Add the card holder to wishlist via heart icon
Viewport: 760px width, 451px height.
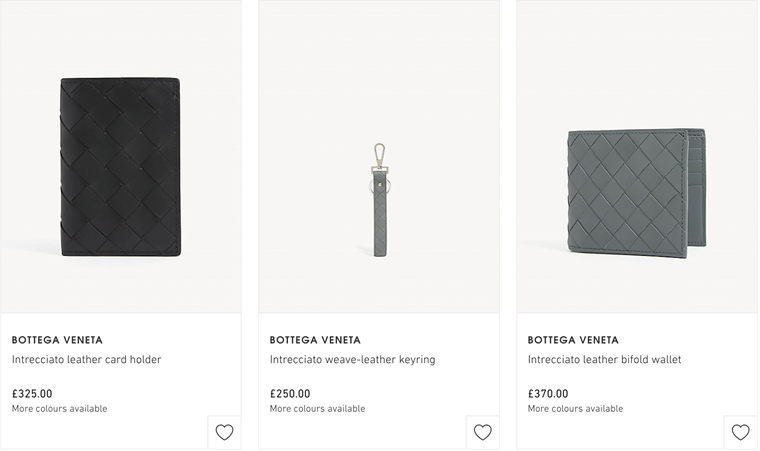pos(224,432)
